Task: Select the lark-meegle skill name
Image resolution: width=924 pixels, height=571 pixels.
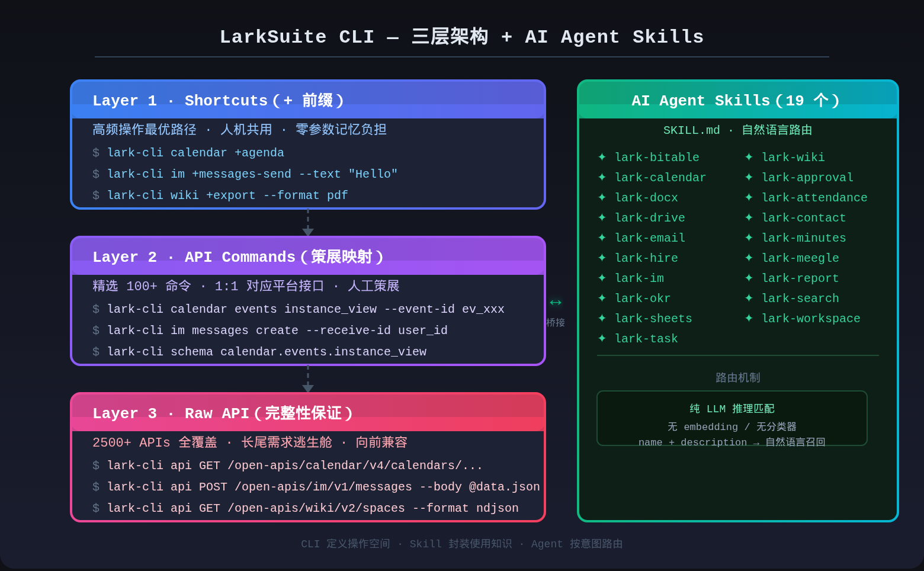Action: tap(800, 258)
